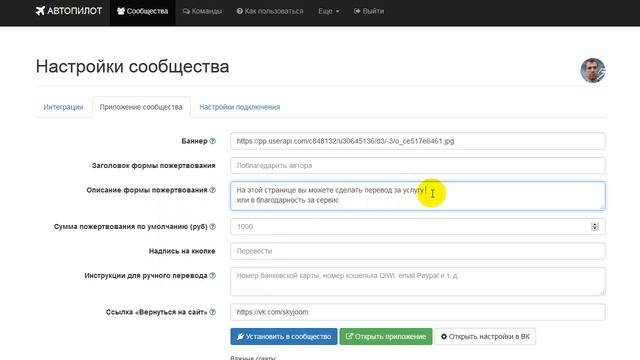The height and width of the screenshot is (360, 640).
Task: Log out with the Выйти link
Action: 369,11
